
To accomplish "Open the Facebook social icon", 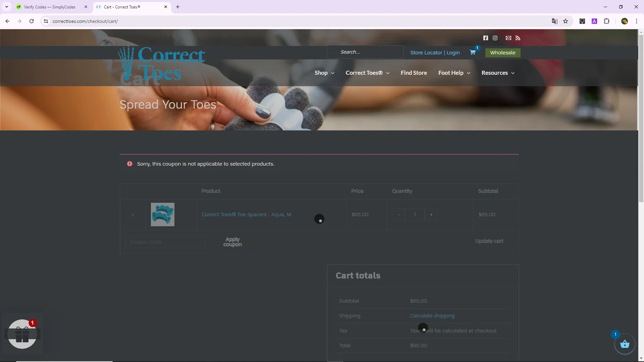I will click(486, 38).
